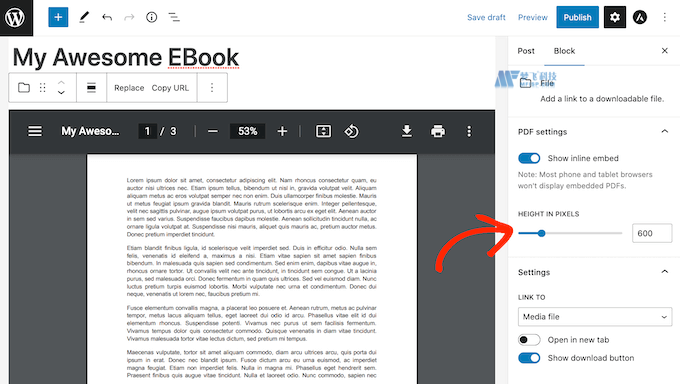
Task: Click the Height in pixels slider handle
Action: pos(541,233)
